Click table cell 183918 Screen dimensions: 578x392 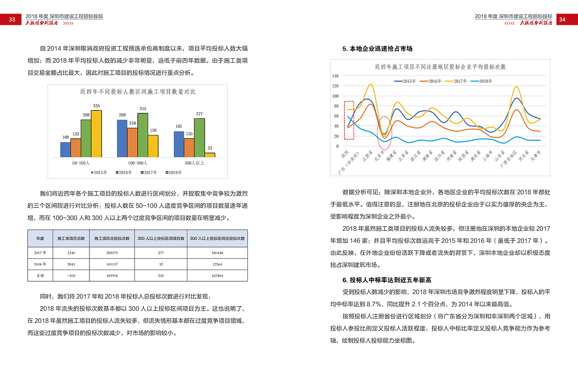112,275
